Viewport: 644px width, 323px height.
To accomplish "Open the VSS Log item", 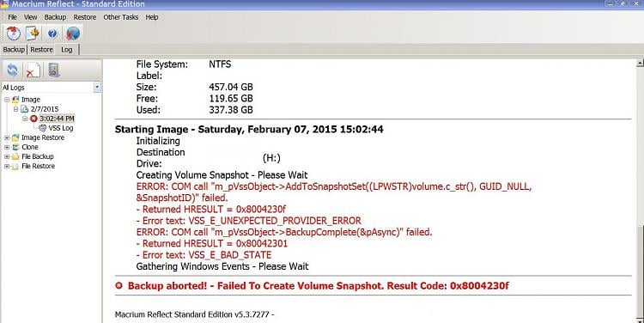I will [61, 128].
